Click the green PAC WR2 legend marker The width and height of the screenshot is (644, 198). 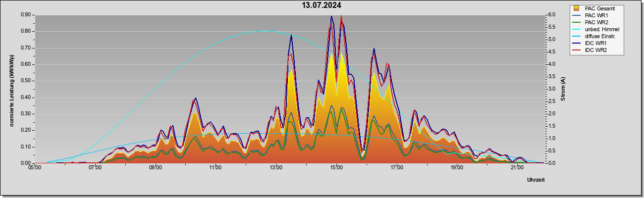coord(577,22)
